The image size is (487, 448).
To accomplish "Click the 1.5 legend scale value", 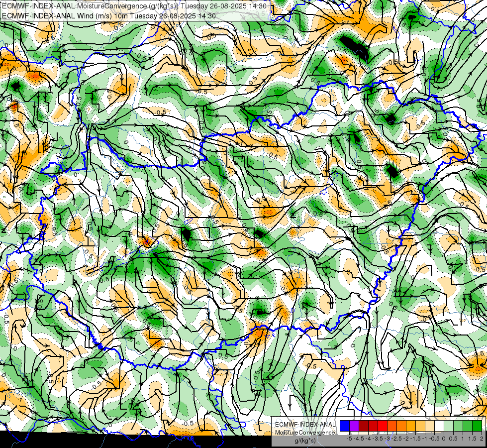I will [473, 439].
